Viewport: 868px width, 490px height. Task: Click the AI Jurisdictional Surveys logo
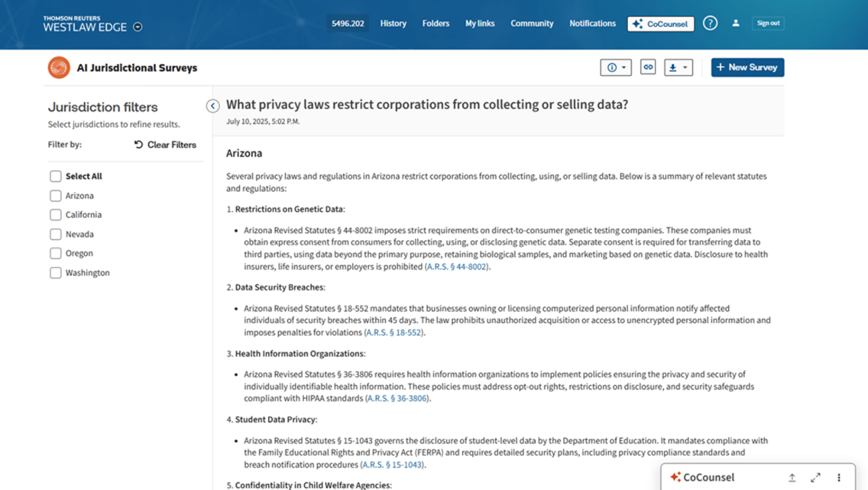59,68
